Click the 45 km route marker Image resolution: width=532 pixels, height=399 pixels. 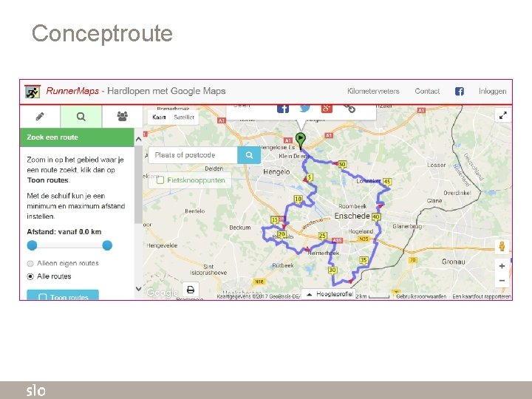click(x=387, y=182)
